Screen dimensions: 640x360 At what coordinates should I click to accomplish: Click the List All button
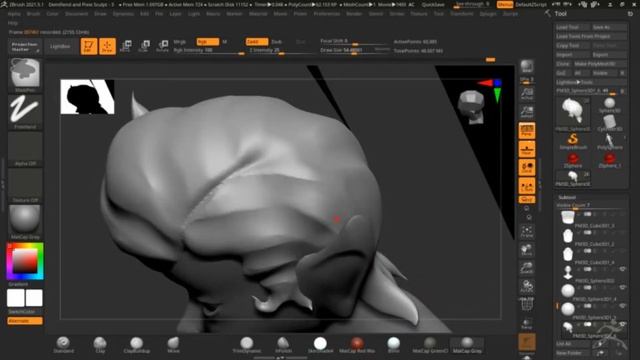(572, 344)
